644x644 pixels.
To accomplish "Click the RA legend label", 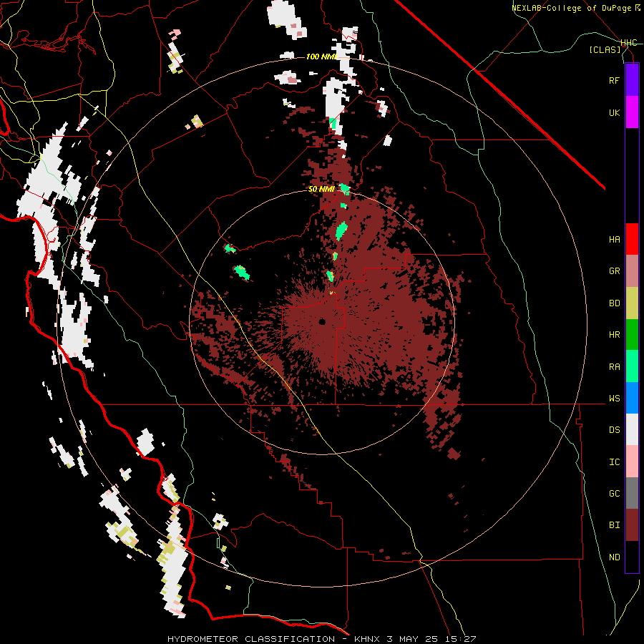I will coord(614,367).
